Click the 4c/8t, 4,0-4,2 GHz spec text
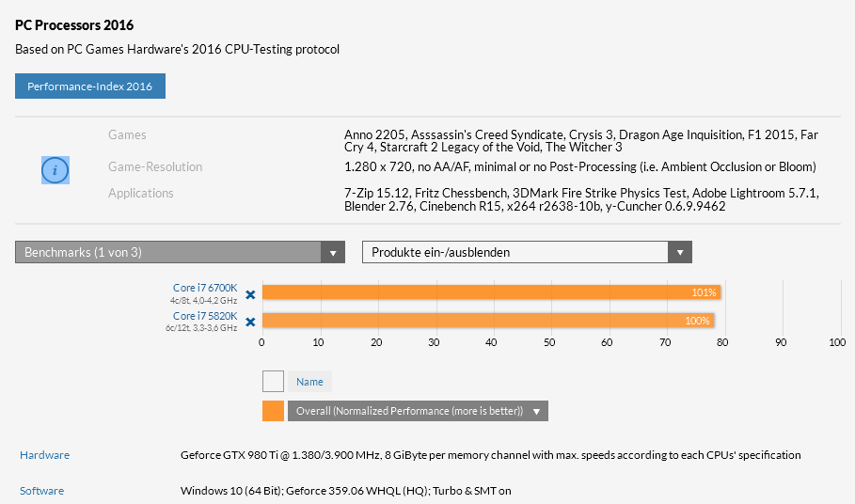 pos(203,300)
